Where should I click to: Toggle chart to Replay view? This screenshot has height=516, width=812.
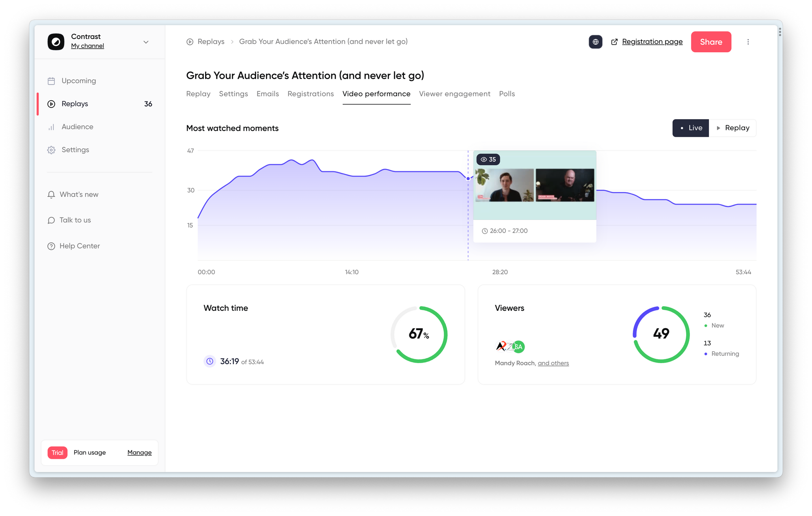(x=732, y=128)
